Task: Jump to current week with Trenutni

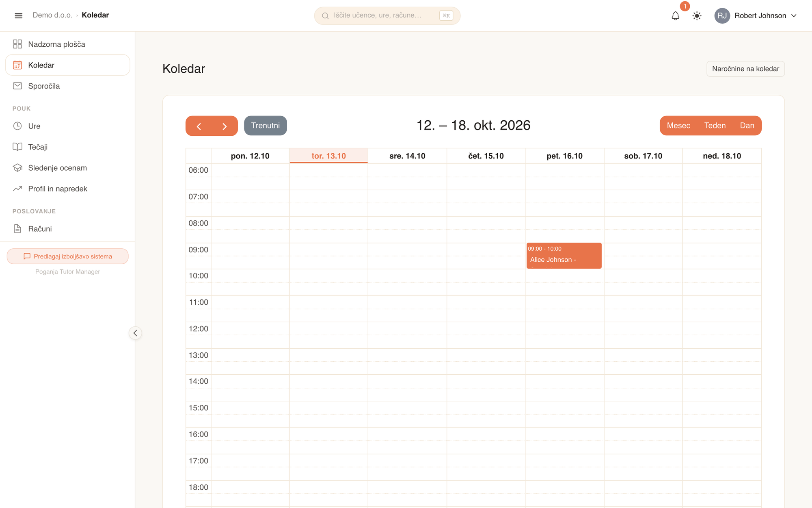Action: click(266, 126)
